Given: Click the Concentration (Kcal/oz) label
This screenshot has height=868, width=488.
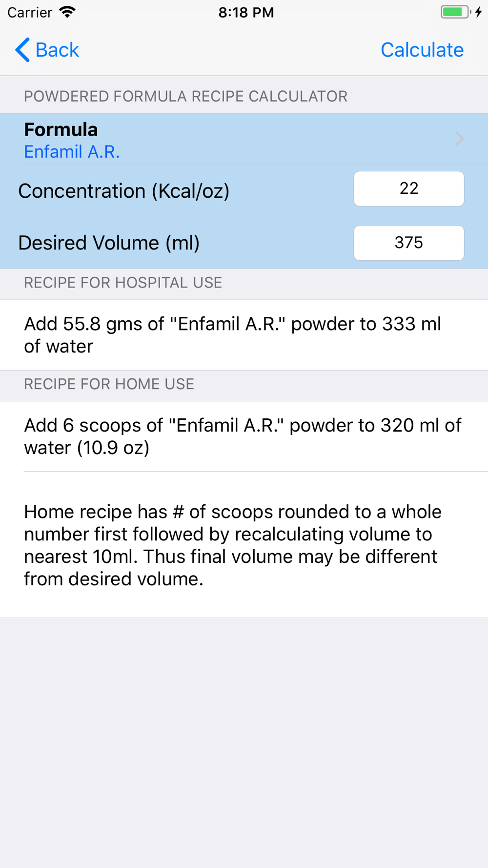Looking at the screenshot, I should 124,191.
